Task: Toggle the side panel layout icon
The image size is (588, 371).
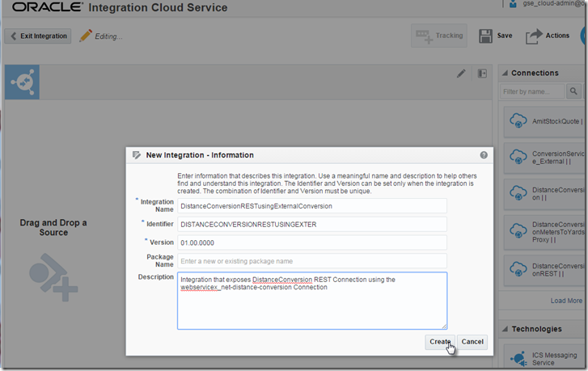Action: tap(482, 74)
